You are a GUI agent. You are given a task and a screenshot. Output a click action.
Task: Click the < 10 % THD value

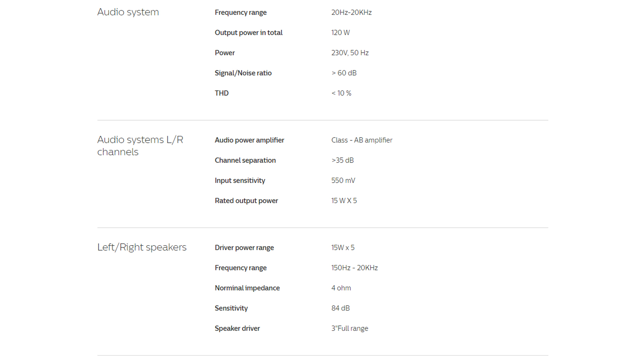click(x=341, y=93)
